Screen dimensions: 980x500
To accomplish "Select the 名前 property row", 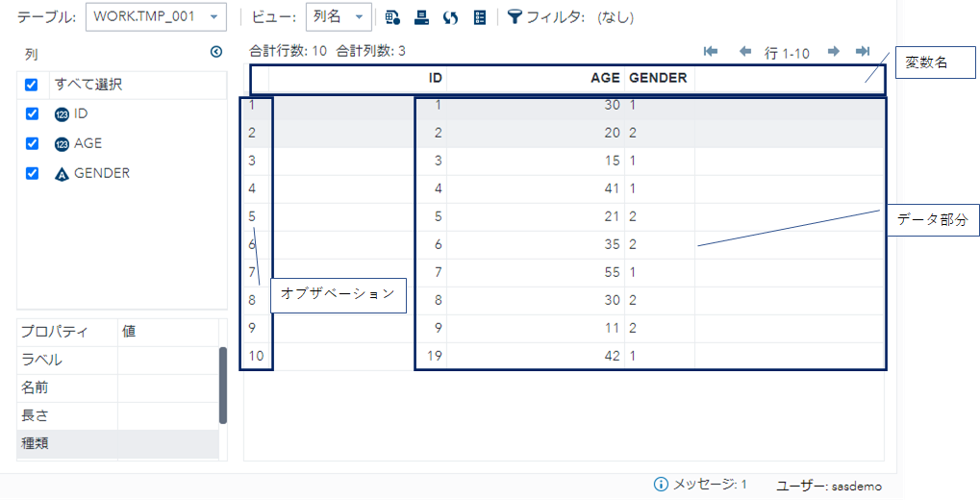I will [x=117, y=388].
